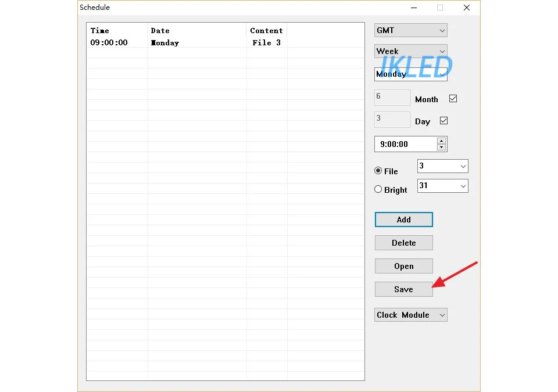Click the Month number field showing 6

tap(392, 98)
